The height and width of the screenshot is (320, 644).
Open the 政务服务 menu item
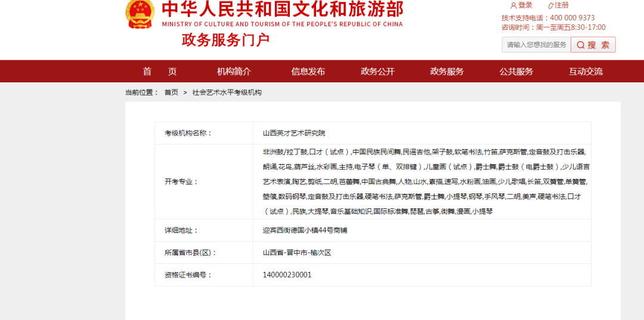[x=447, y=72]
